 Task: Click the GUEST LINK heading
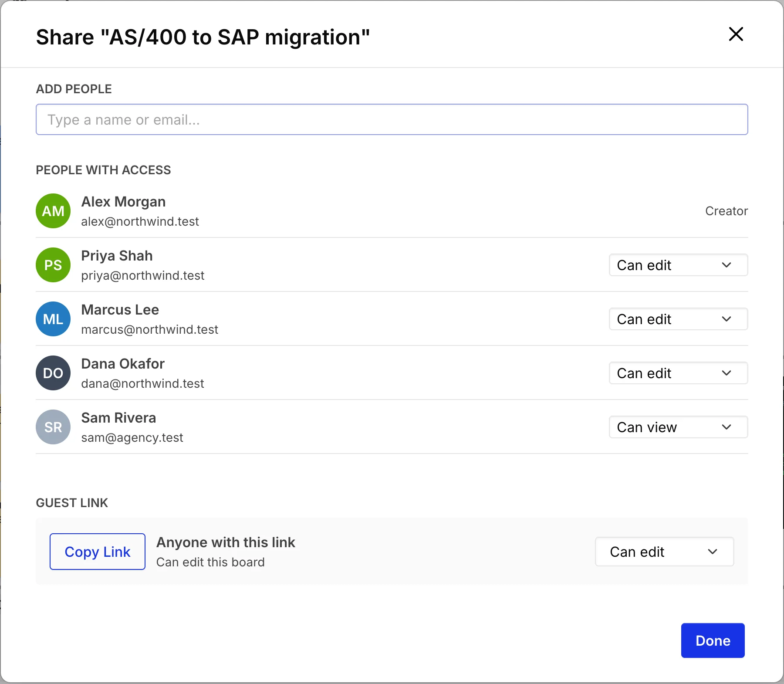coord(72,503)
